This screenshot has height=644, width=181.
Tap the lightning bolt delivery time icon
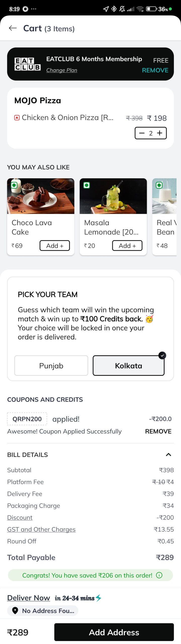point(98,597)
